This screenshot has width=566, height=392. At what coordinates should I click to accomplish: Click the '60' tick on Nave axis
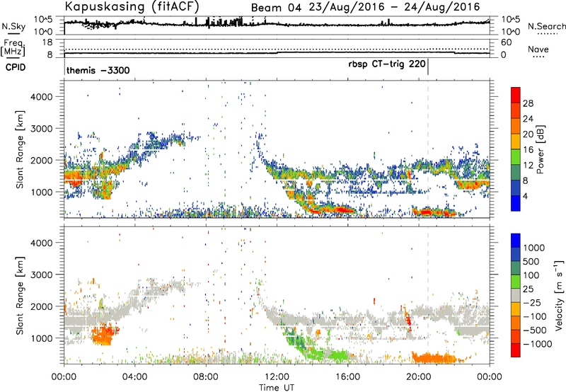(506, 42)
